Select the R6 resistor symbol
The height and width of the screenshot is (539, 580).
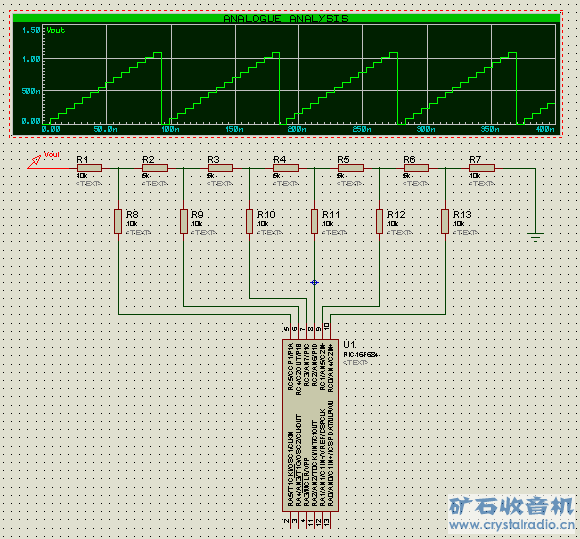[x=417, y=168]
